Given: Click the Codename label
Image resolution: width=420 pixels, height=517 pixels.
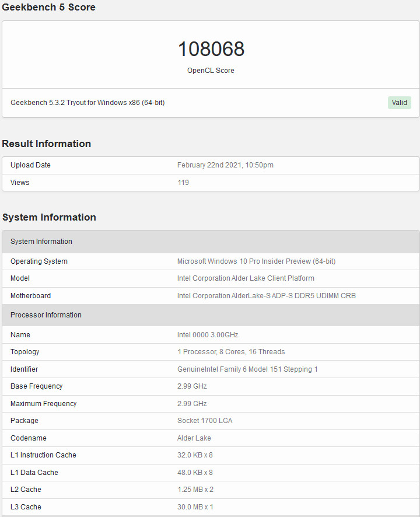Looking at the screenshot, I should click(x=29, y=438).
